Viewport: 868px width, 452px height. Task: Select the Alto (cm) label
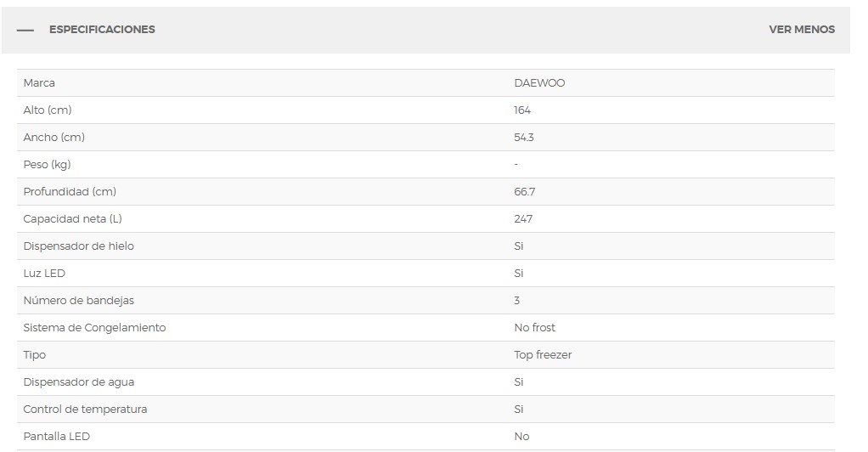point(48,110)
